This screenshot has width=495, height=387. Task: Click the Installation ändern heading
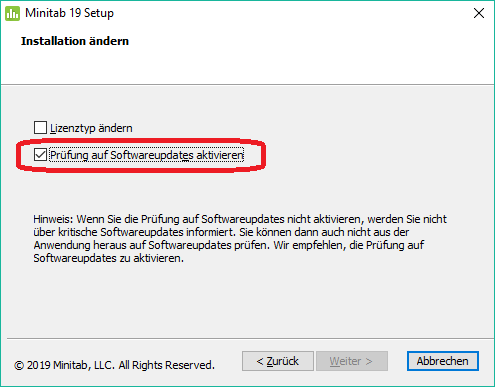(x=75, y=41)
